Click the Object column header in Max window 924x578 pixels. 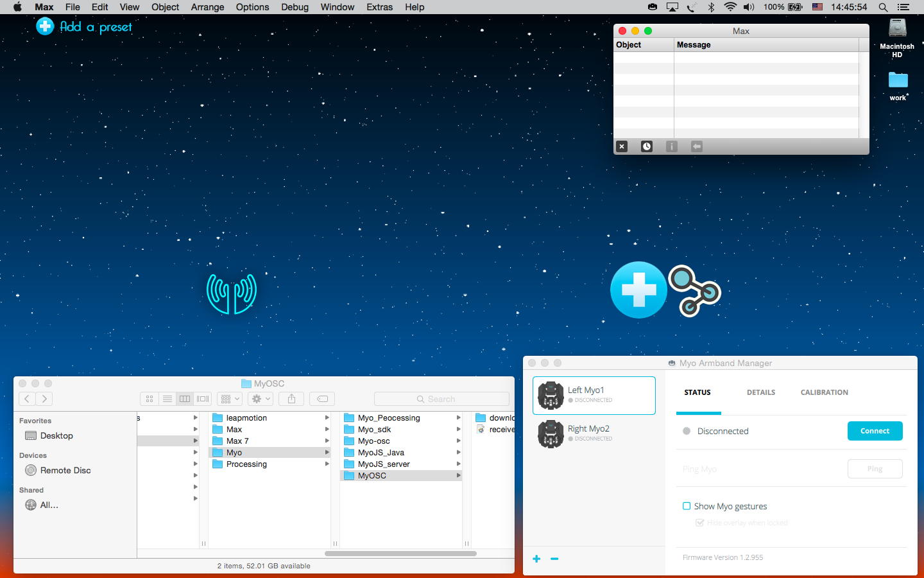[x=644, y=45]
